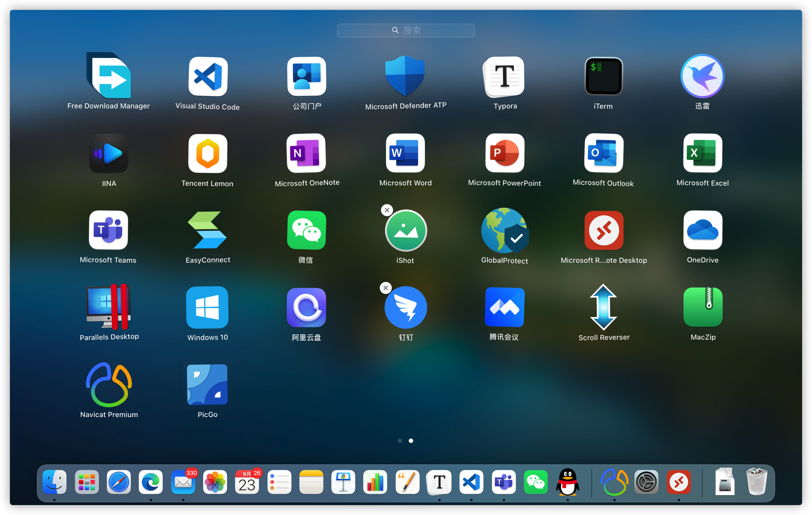Launch Numbers from the Dock

pyautogui.click(x=375, y=482)
